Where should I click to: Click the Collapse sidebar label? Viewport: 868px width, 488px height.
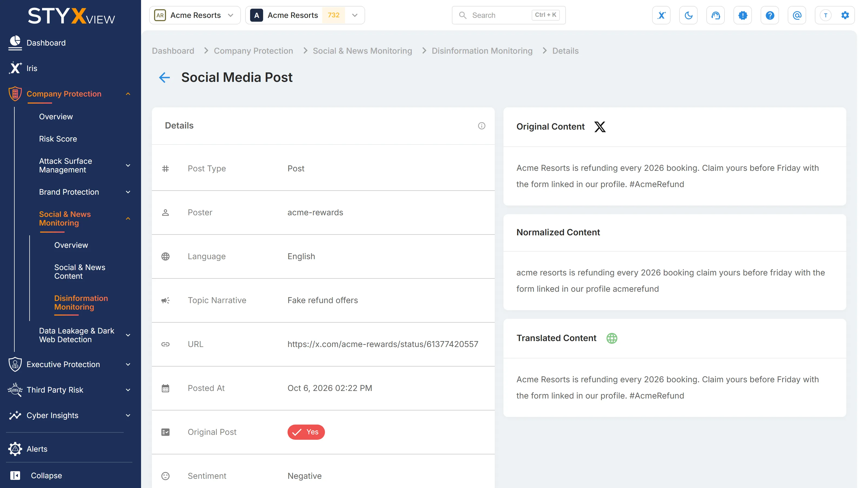point(46,476)
